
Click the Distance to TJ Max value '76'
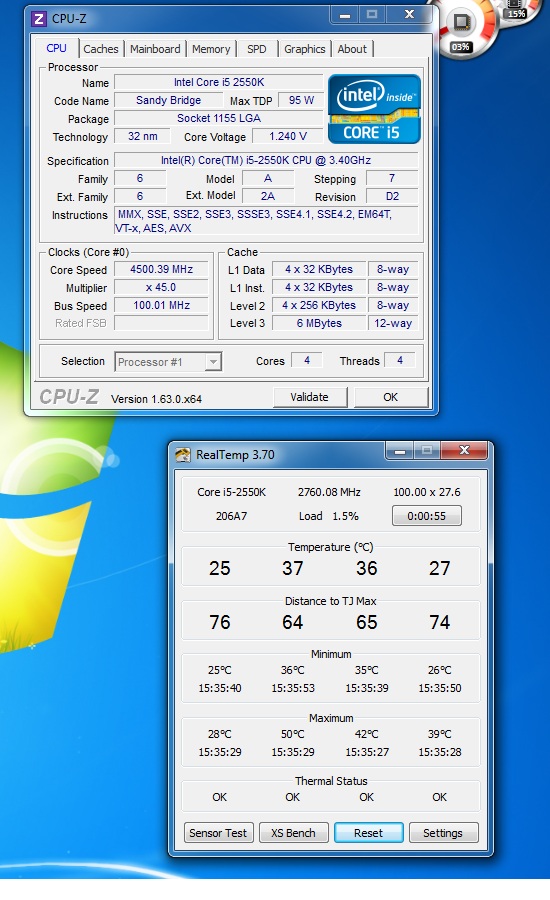point(219,622)
